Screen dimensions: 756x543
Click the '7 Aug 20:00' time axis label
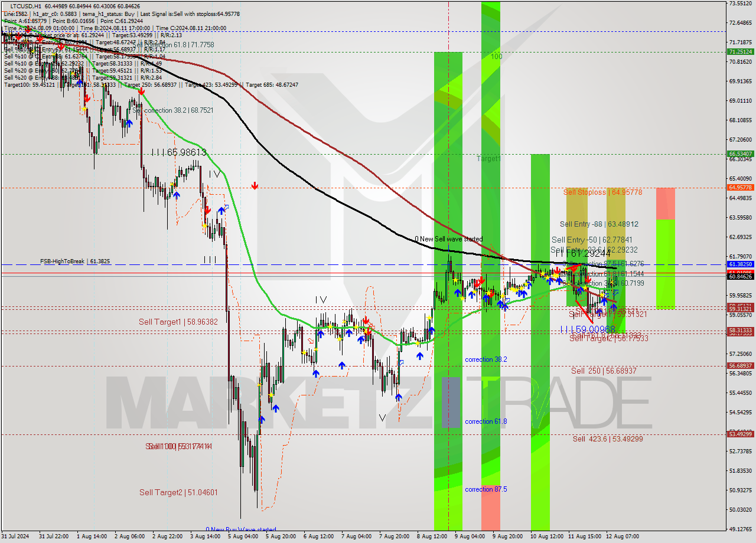[393, 537]
